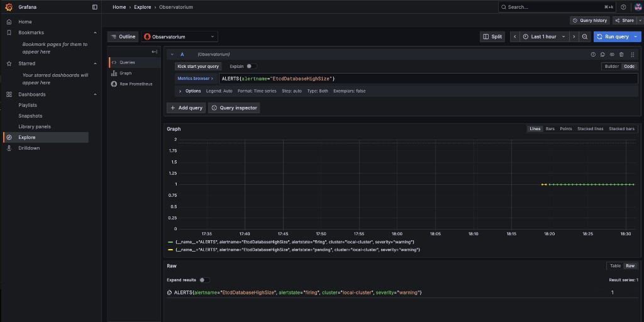Switch graph style to Bars
This screenshot has height=322, width=644.
pos(550,129)
